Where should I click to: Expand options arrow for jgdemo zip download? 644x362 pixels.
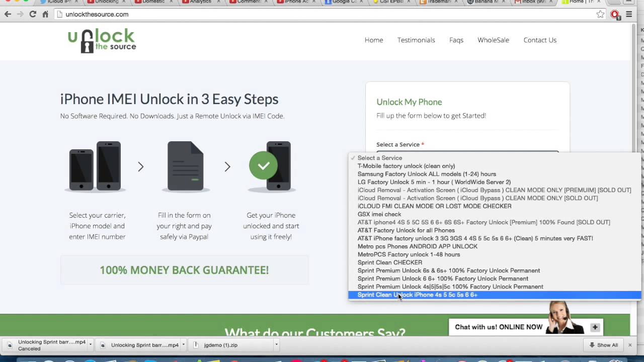point(276,345)
